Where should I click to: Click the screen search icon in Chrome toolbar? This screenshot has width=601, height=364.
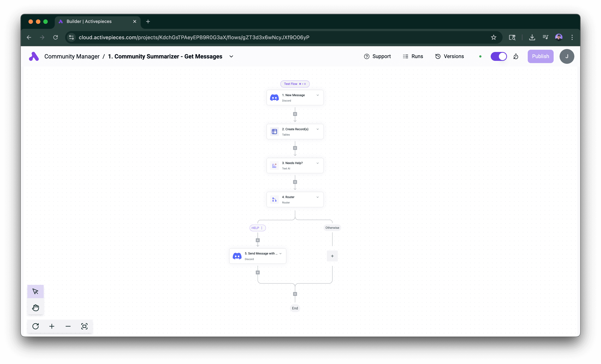(512, 37)
